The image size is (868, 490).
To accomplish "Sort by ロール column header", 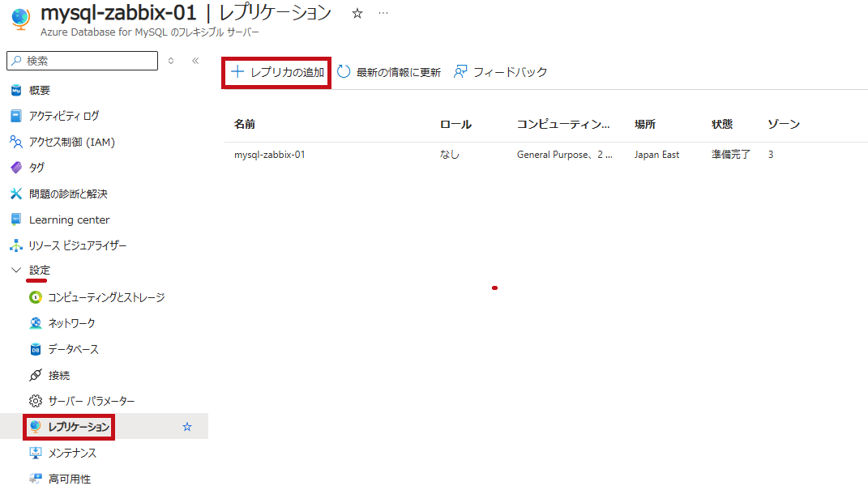I will (455, 125).
